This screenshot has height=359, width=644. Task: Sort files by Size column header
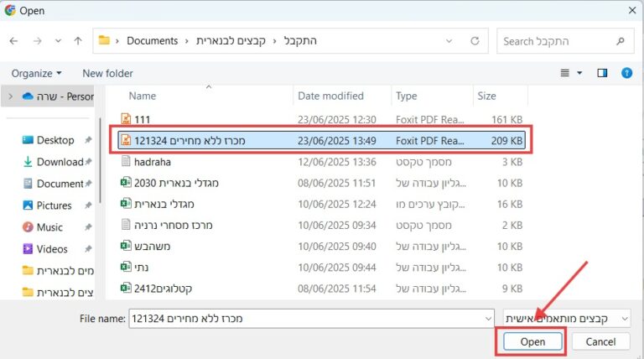pyautogui.click(x=487, y=96)
